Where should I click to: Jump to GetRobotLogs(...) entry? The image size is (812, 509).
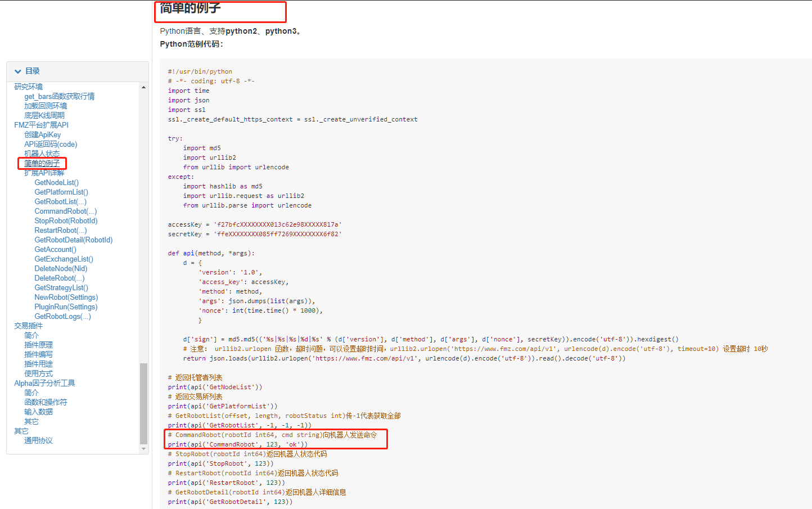tap(63, 316)
